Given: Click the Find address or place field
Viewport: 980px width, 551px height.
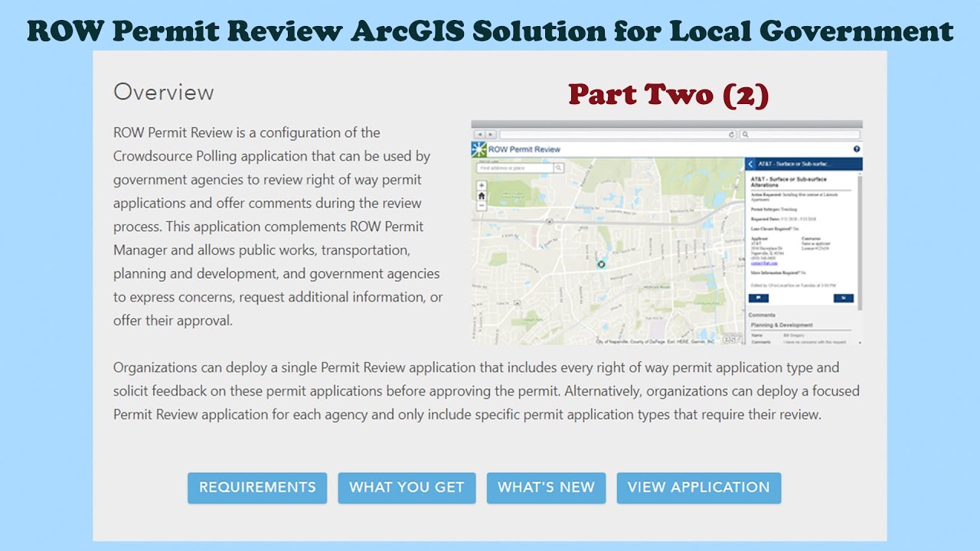Looking at the screenshot, I should 514,168.
